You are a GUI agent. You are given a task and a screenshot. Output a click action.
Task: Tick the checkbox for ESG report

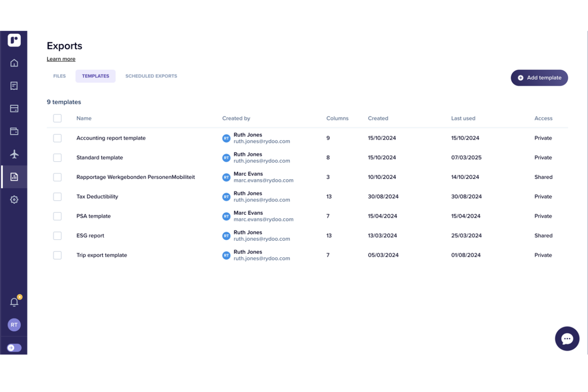point(57,236)
